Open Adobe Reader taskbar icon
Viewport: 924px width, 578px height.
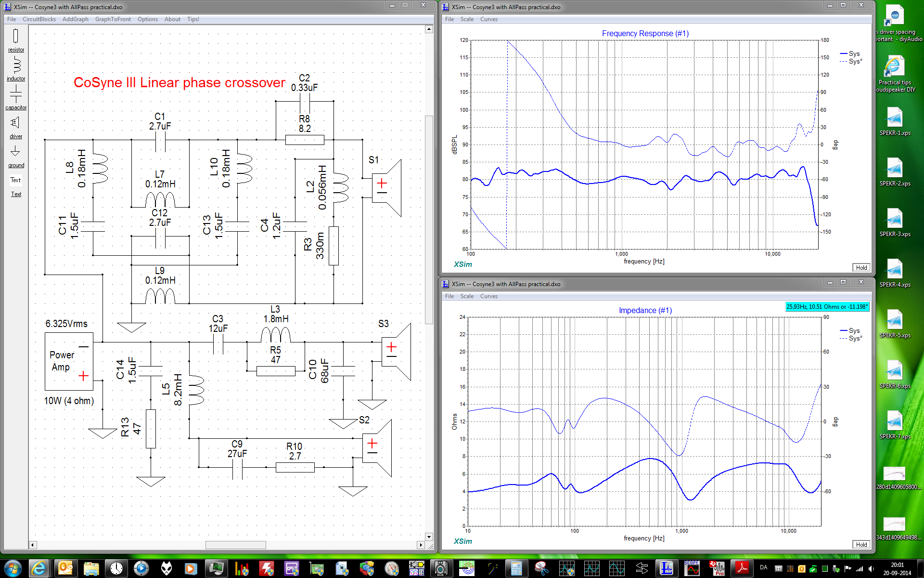click(742, 568)
